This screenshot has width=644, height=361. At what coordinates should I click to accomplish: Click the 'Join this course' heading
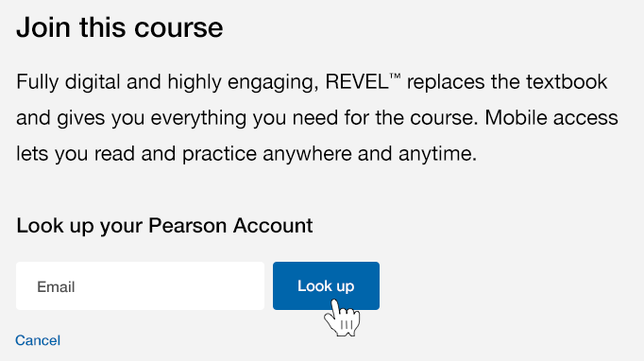(120, 27)
